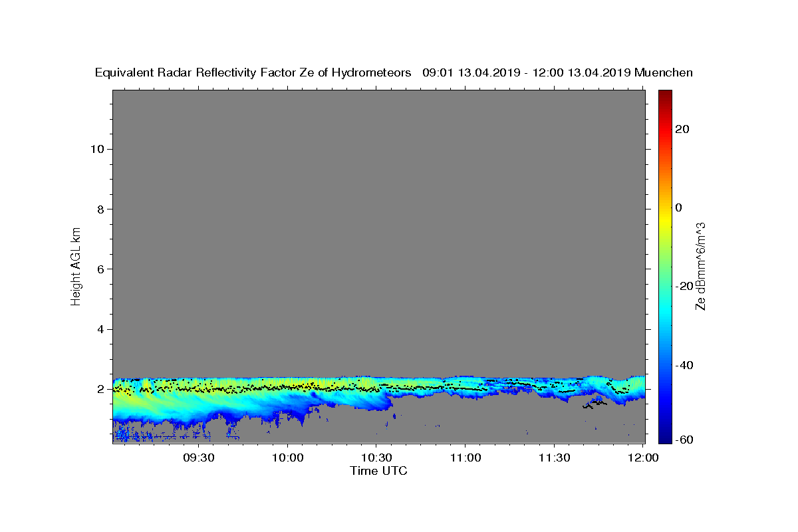Click the height axis label '2'
This screenshot has width=798, height=532.
tap(100, 389)
